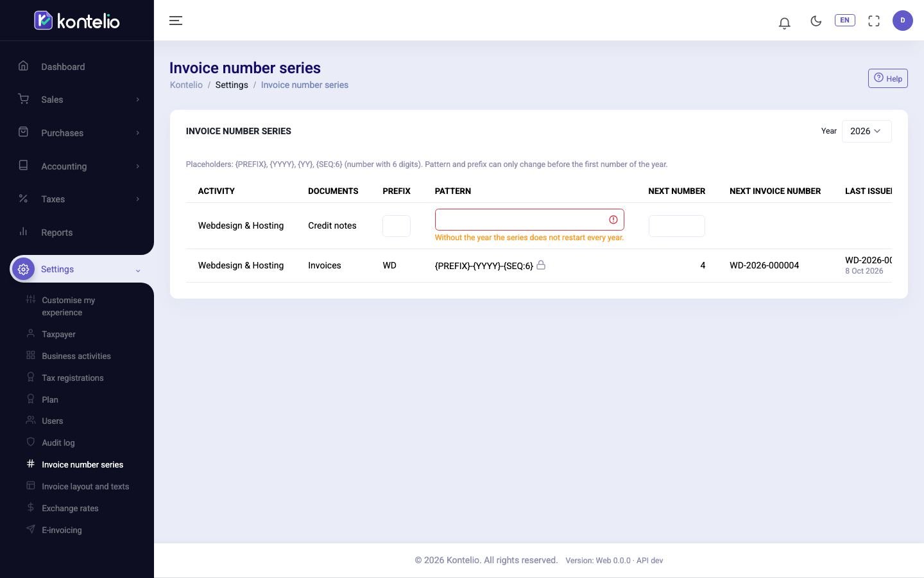The width and height of the screenshot is (924, 578).
Task: Focus the Credit notes next number field
Action: [677, 226]
